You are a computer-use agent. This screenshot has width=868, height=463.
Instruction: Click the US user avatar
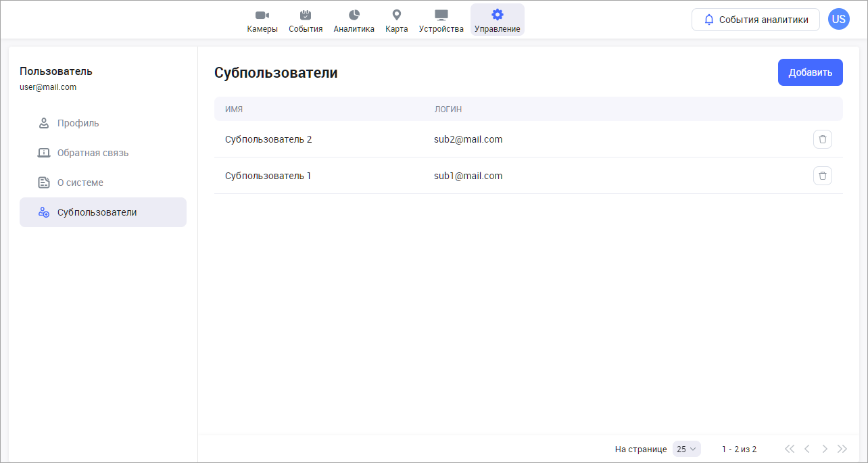point(838,20)
